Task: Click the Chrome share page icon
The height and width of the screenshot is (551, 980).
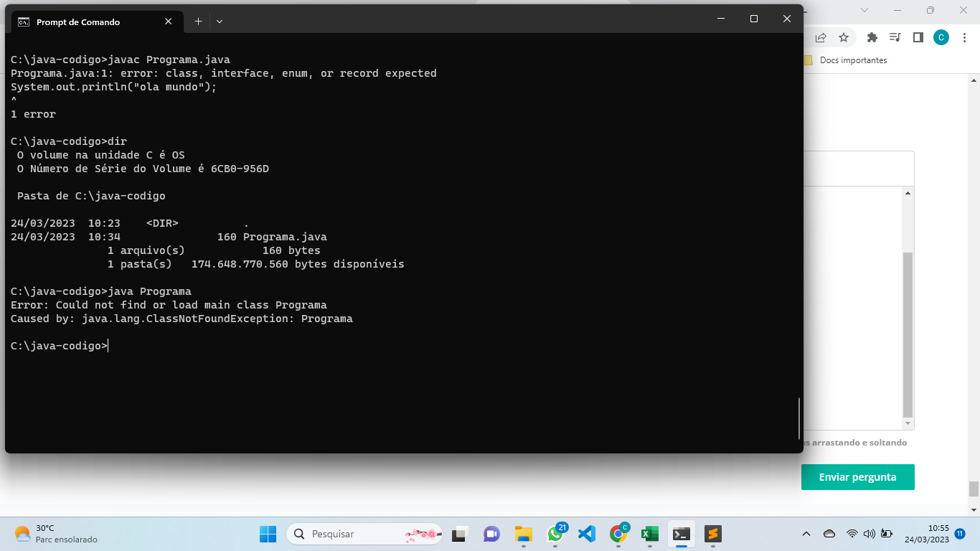Action: [821, 37]
